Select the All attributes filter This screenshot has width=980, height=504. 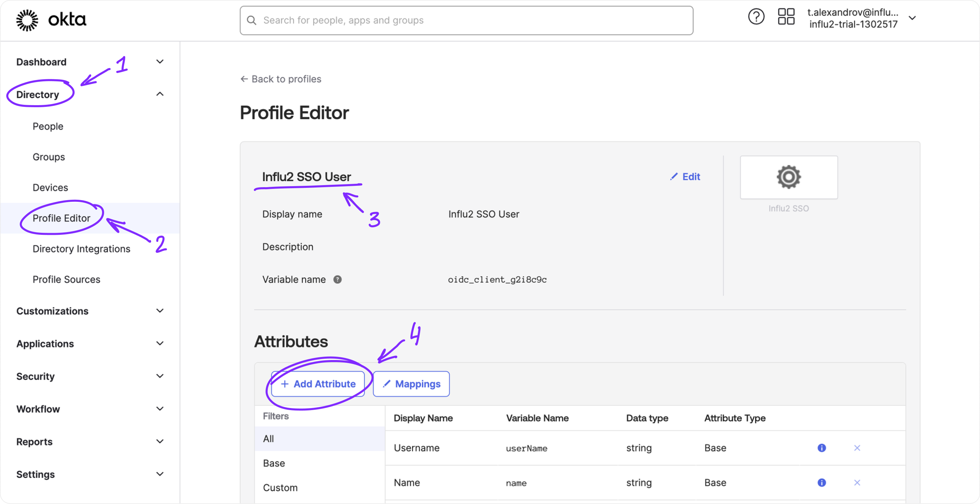(320, 439)
